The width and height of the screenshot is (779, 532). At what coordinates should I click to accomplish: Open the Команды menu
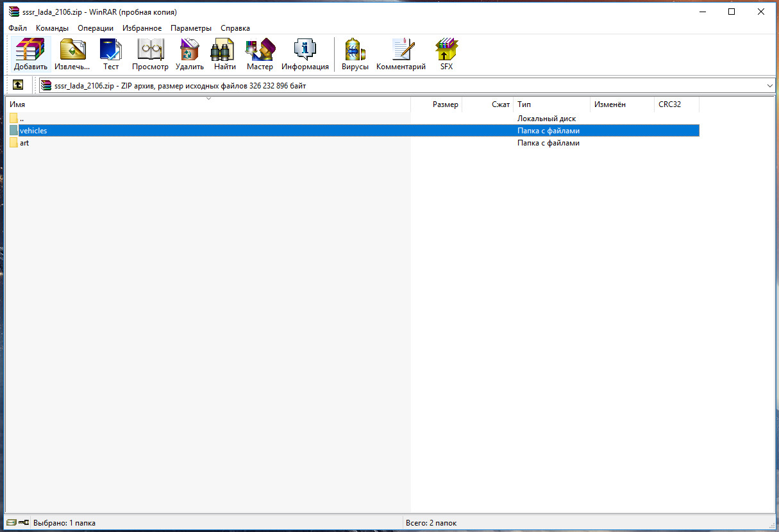pyautogui.click(x=53, y=28)
